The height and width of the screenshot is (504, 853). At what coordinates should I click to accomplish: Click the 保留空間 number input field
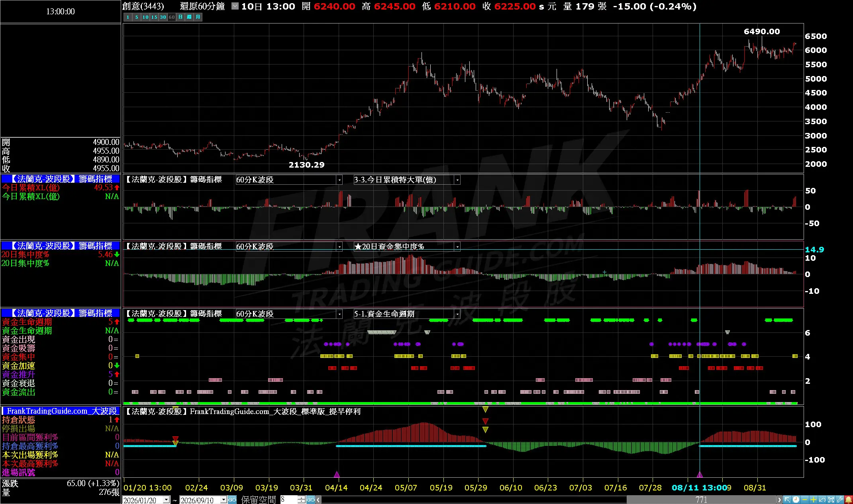pos(289,500)
